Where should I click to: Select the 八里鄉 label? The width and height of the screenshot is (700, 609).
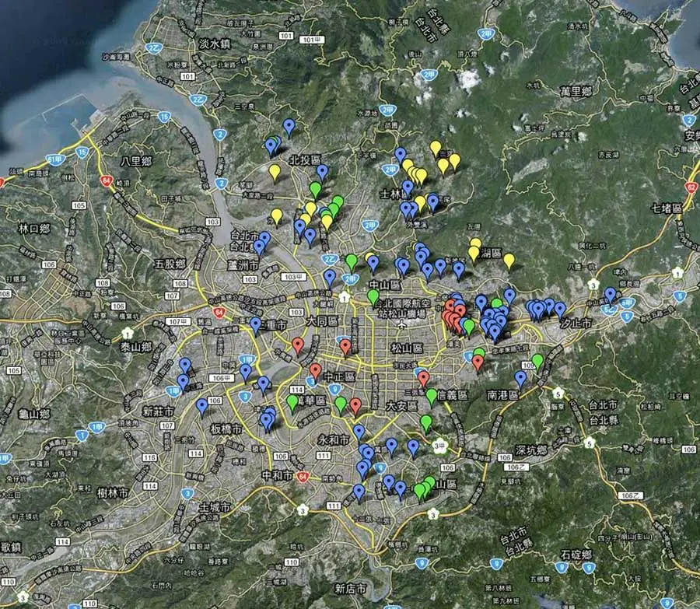point(136,161)
